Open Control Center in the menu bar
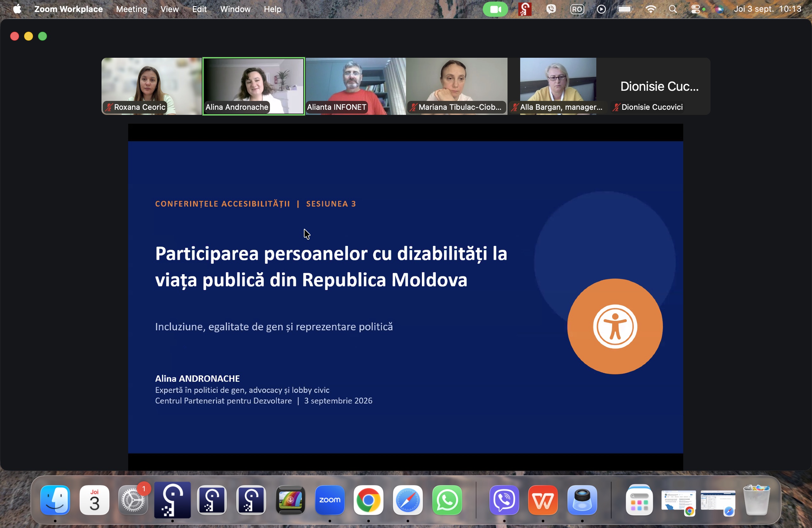Viewport: 812px width, 528px height. (695, 9)
